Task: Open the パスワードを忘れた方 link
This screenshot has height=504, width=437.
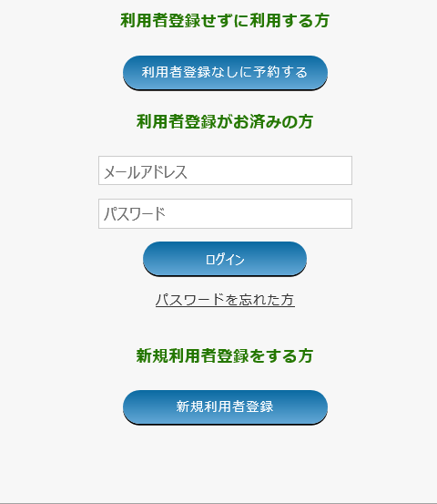Action: (x=225, y=300)
